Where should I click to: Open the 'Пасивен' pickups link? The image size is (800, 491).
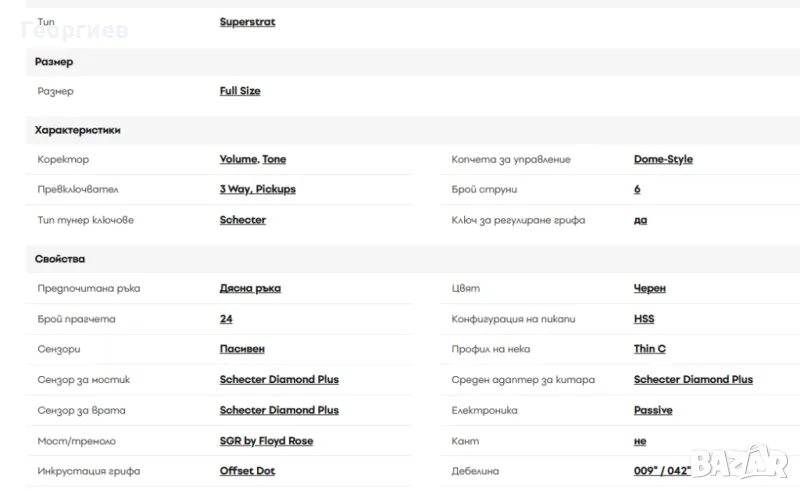tap(242, 349)
